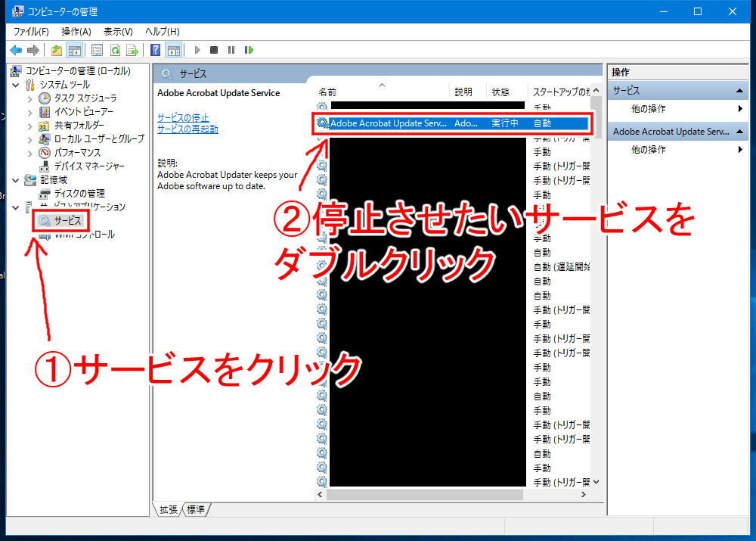Collapse the システム ツール tree node
Screen dimensions: 756x541
16,85
